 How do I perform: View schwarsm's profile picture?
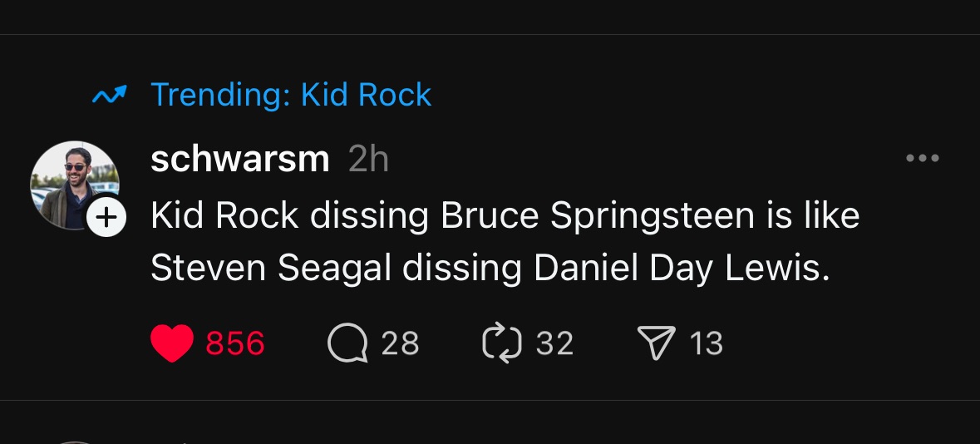74,185
